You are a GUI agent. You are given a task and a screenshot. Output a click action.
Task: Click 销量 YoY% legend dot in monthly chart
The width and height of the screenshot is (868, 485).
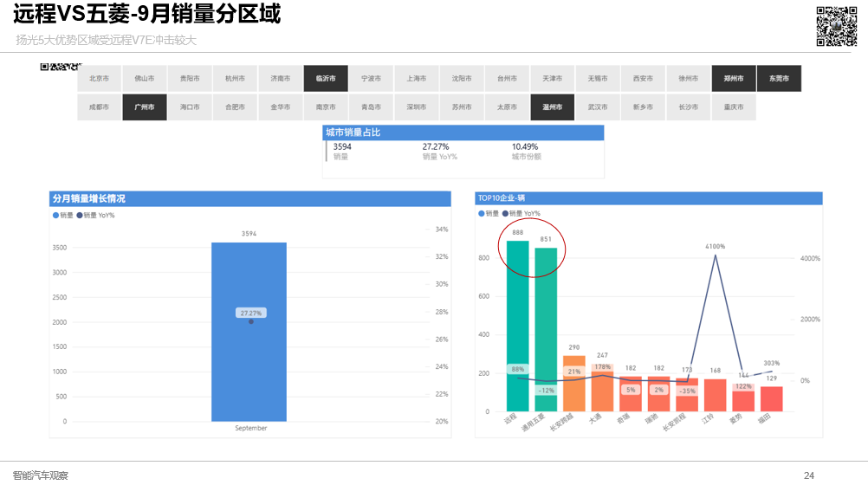(x=80, y=216)
